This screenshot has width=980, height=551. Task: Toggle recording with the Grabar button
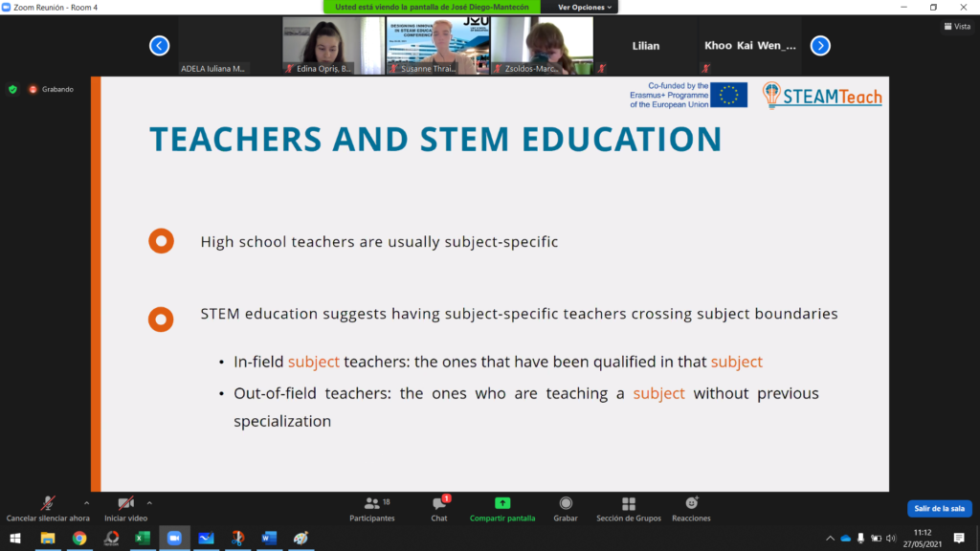[566, 509]
